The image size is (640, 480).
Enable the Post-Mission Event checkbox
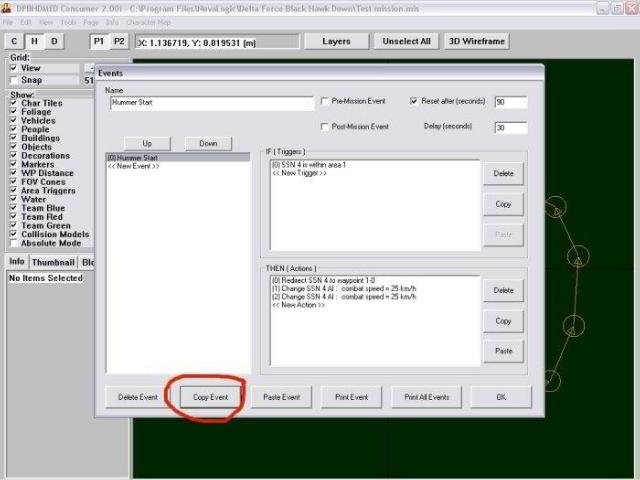[324, 127]
